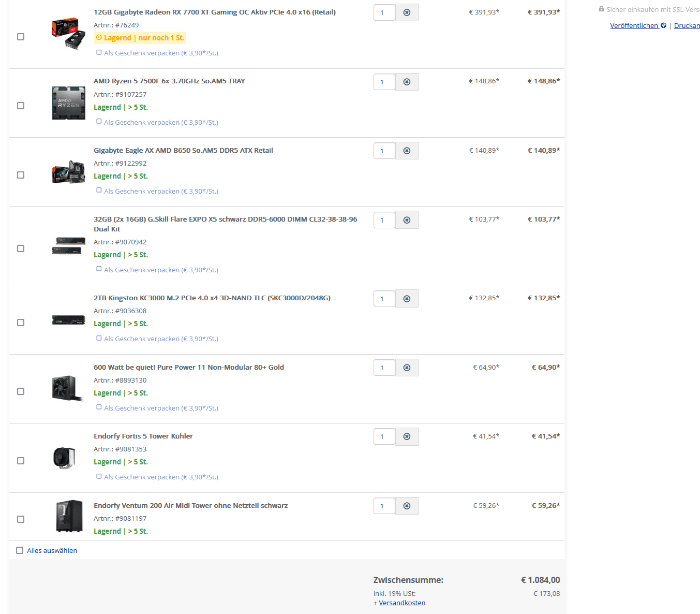Click the G.Skill RAM kit thumbnail
This screenshot has width=700, height=614.
(68, 246)
